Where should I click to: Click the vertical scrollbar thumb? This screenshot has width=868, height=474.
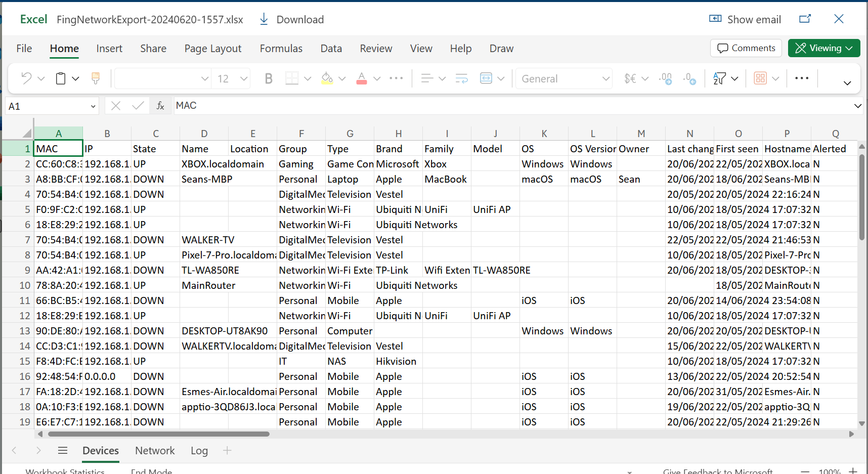pos(862,197)
